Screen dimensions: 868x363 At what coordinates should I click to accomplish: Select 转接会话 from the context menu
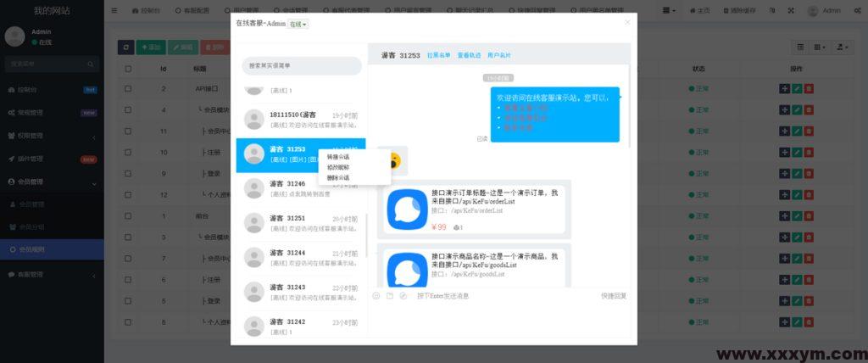pyautogui.click(x=338, y=157)
